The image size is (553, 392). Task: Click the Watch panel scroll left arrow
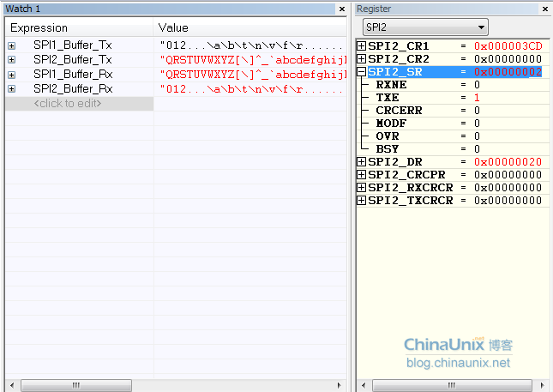coord(10,385)
